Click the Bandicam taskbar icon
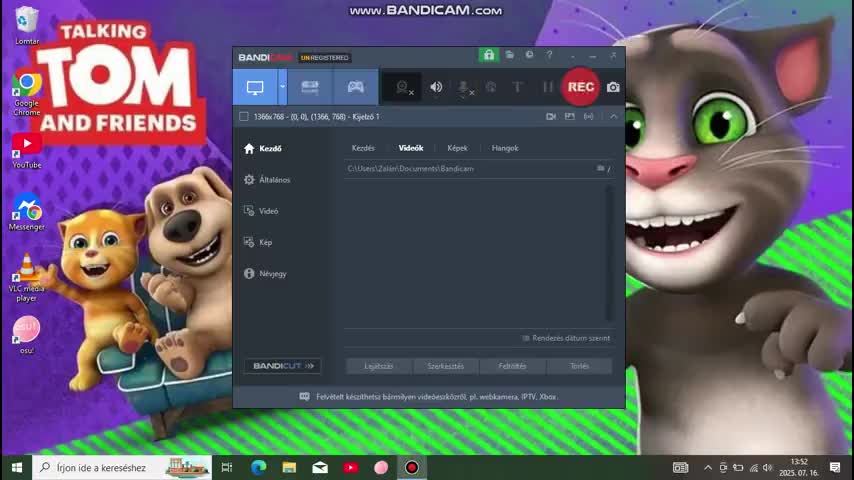 coord(412,467)
